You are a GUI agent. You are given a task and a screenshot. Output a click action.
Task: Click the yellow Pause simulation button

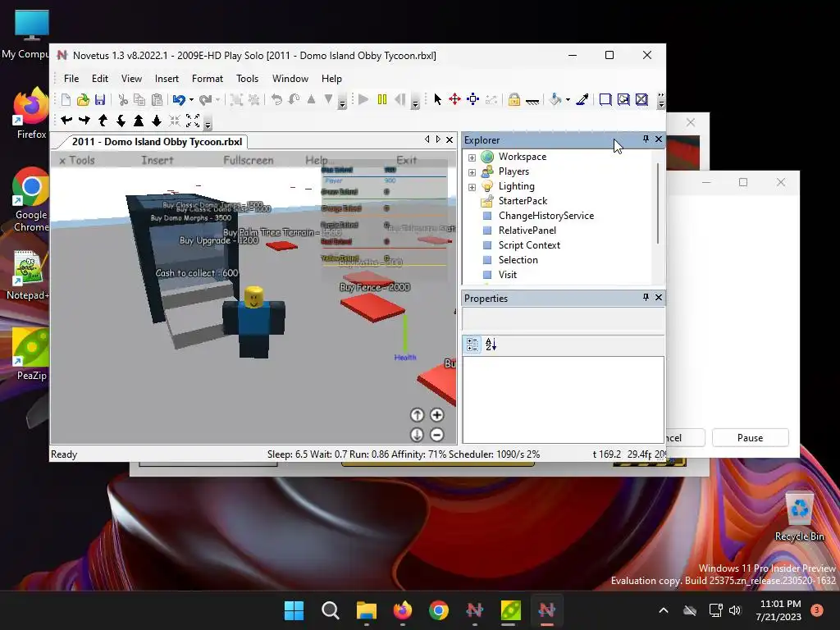(382, 99)
